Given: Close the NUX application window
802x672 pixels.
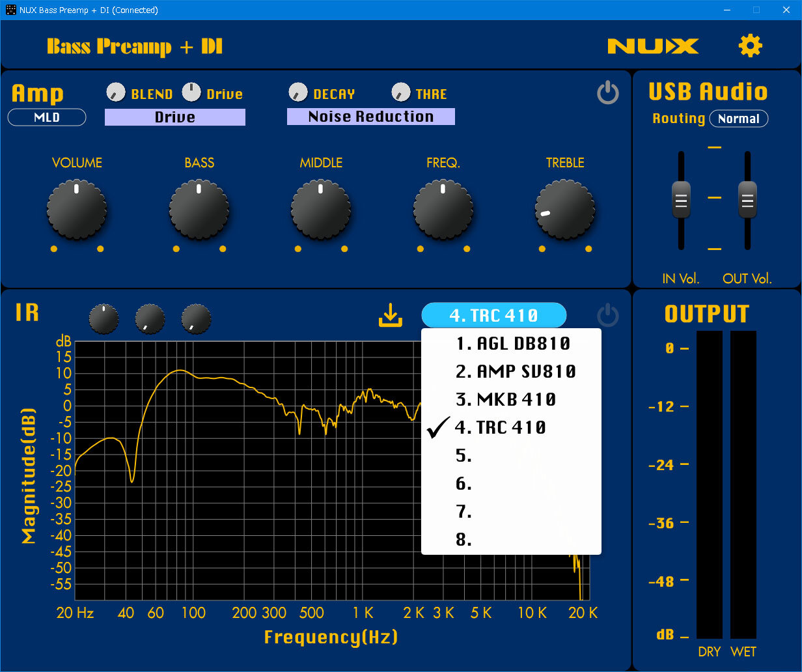Looking at the screenshot, I should (786, 10).
